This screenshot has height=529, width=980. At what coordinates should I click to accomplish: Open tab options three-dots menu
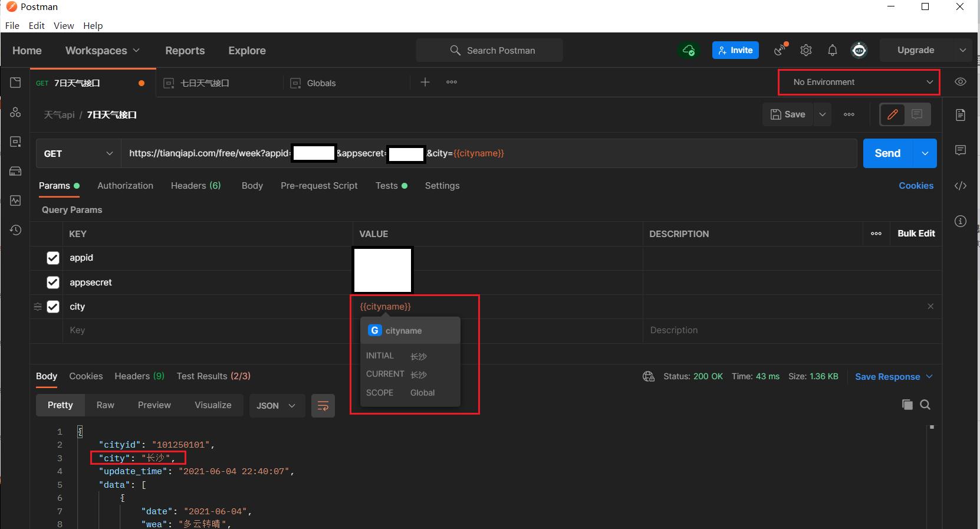452,82
